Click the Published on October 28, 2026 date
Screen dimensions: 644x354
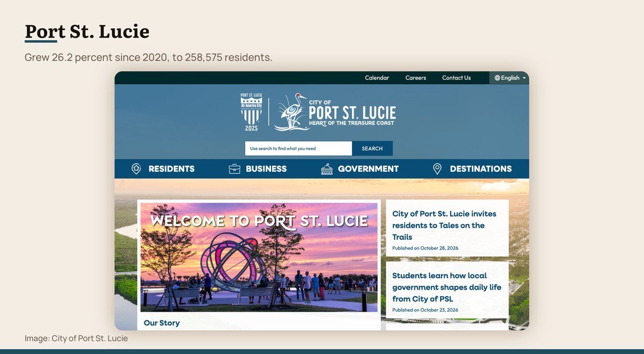[425, 248]
